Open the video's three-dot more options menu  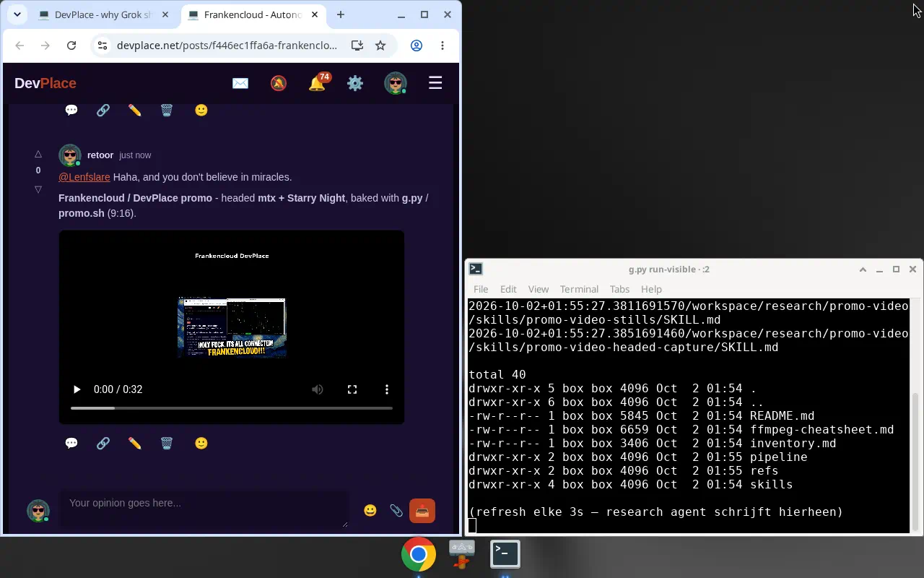point(387,389)
